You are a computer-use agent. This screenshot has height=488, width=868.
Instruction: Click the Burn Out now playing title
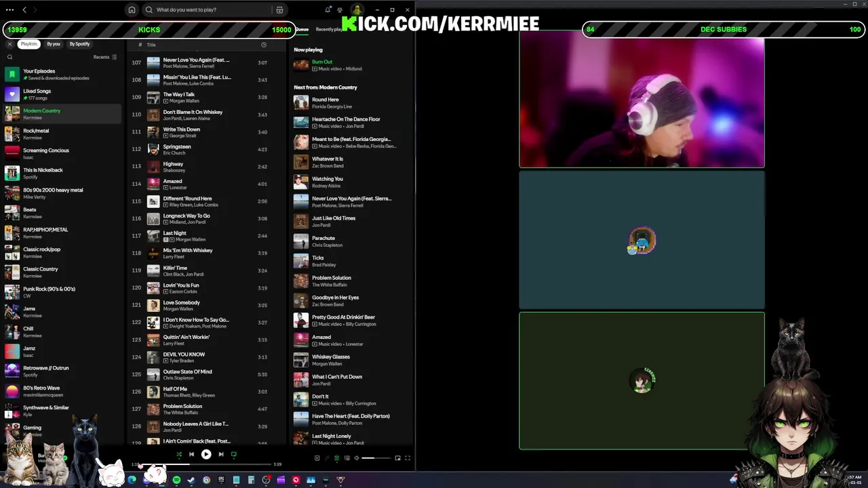click(322, 62)
